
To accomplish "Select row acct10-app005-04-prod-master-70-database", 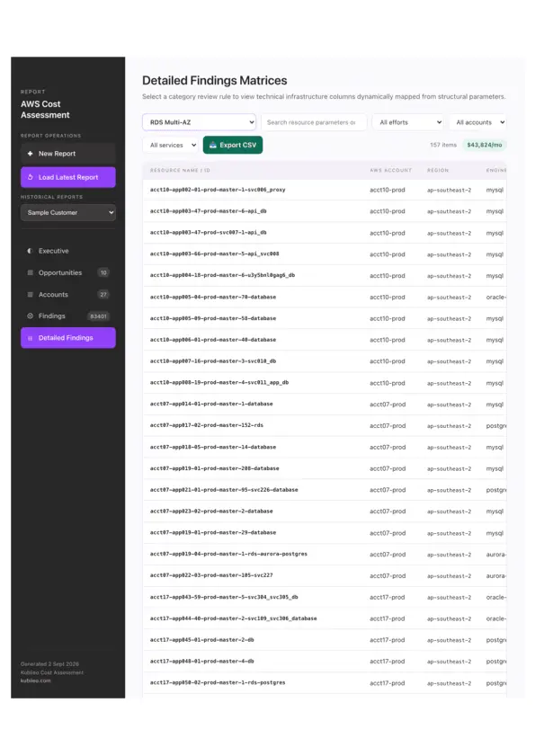I will (325, 297).
